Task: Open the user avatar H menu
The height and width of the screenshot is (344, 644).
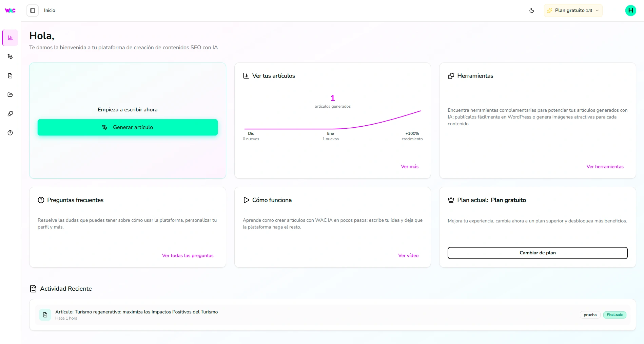Action: tap(630, 11)
